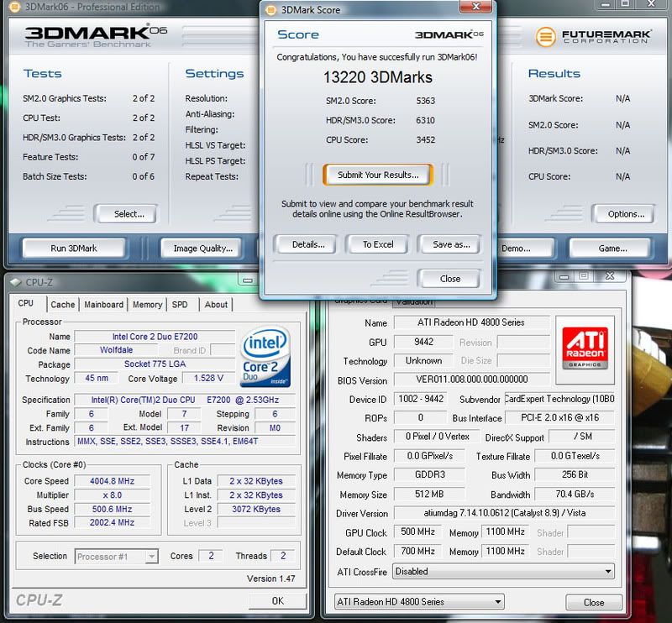Open the SPD tab in CPU-Z
Viewport: 672px width, 623px height.
tap(180, 305)
